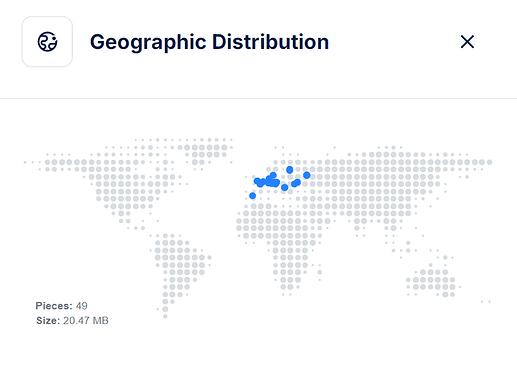Image resolution: width=517 pixels, height=369 pixels.
Task: Click the 20.47 MB size value
Action: click(86, 321)
